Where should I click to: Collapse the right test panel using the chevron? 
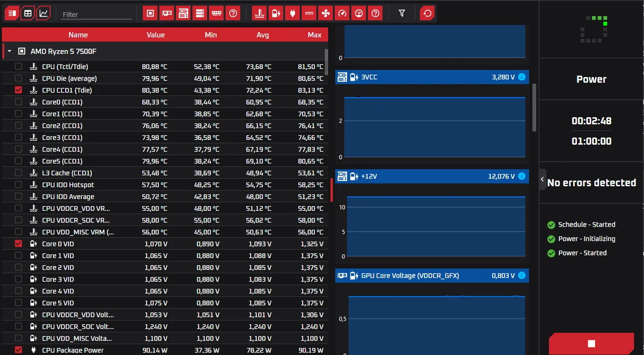tap(542, 180)
